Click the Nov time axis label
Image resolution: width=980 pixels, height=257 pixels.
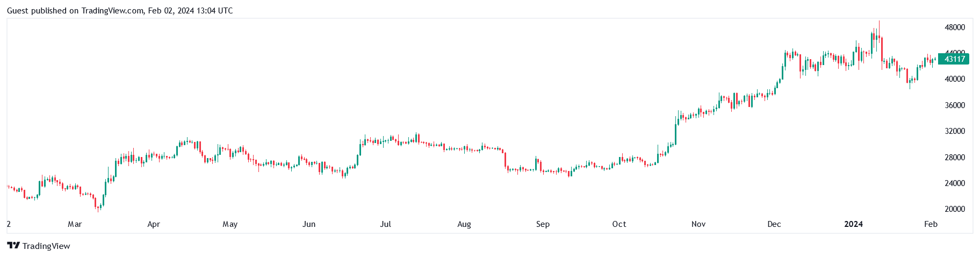click(698, 224)
